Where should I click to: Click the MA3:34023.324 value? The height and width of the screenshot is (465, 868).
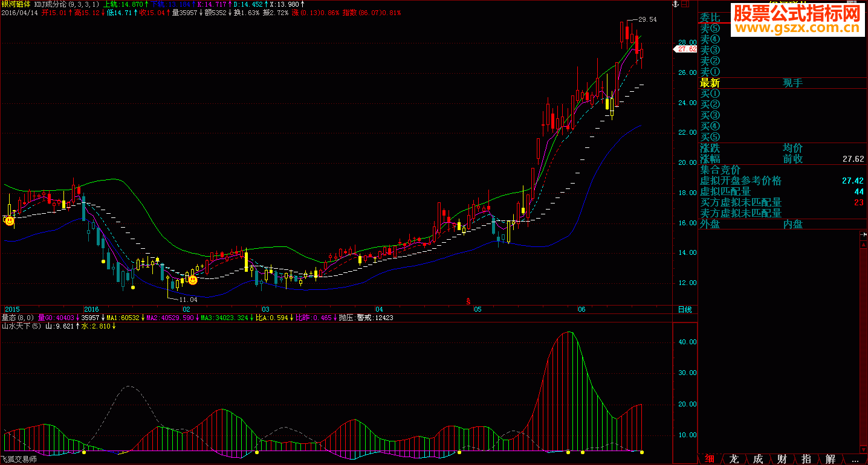[224, 318]
